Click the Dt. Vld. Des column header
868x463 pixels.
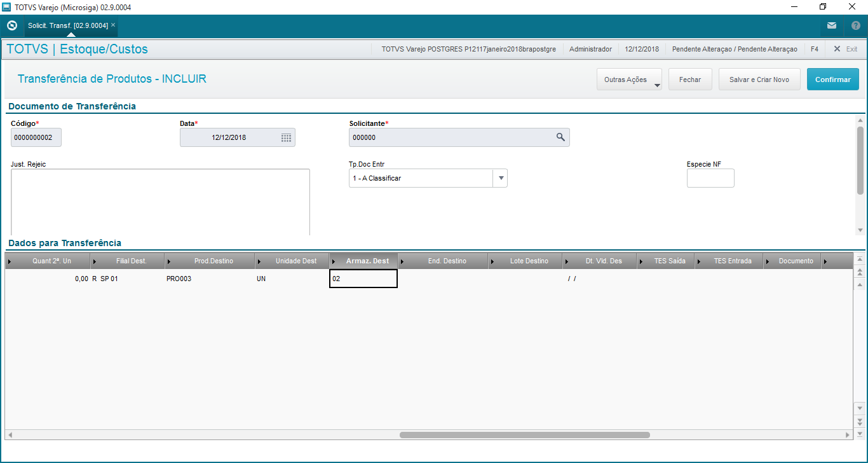click(x=600, y=261)
